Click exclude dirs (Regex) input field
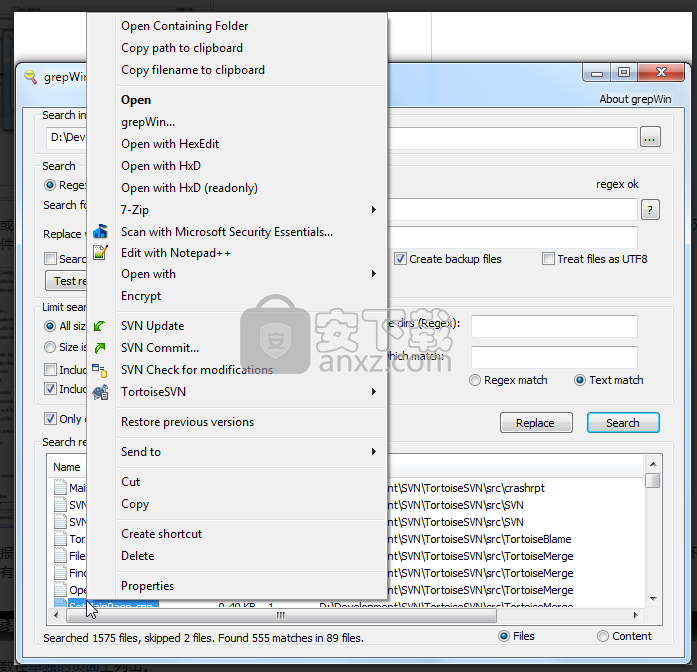Screen dimensions: 697x672 pos(554,327)
